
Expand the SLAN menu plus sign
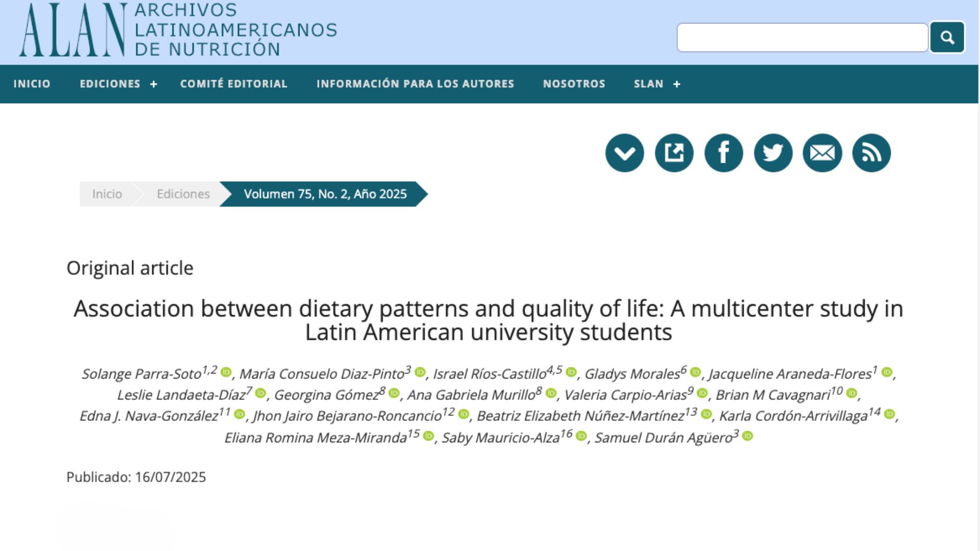[x=677, y=84]
